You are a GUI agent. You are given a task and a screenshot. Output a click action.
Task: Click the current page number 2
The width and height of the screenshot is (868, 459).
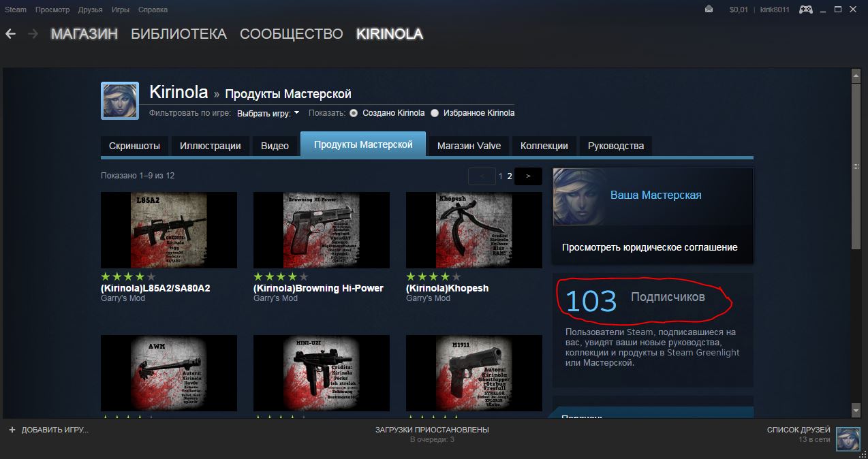[510, 176]
